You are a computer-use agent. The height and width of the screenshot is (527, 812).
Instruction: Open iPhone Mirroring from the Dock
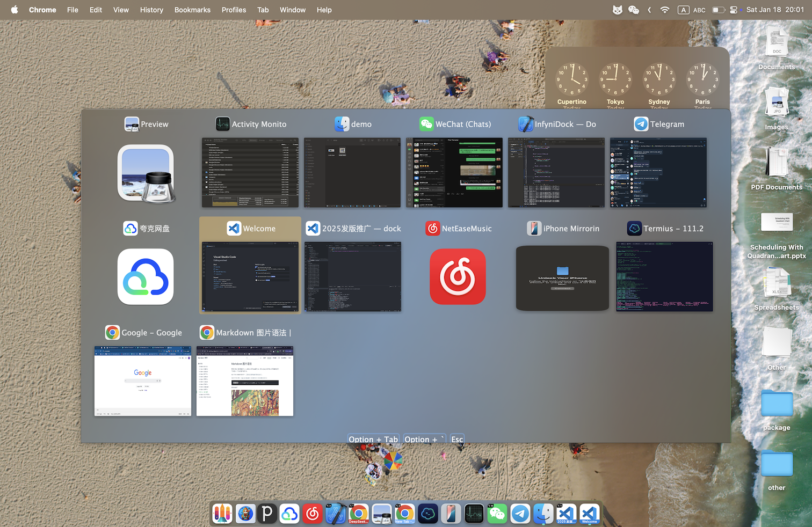coord(451,514)
